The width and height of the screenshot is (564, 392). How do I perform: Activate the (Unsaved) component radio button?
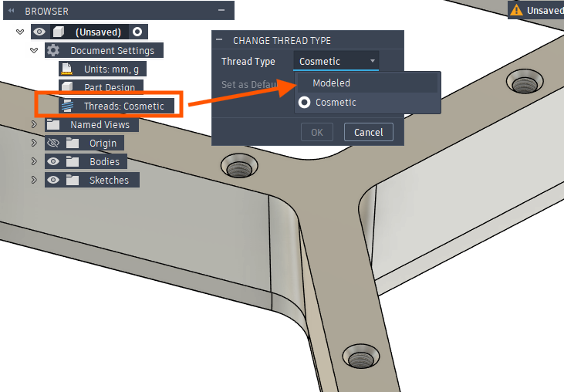point(137,32)
